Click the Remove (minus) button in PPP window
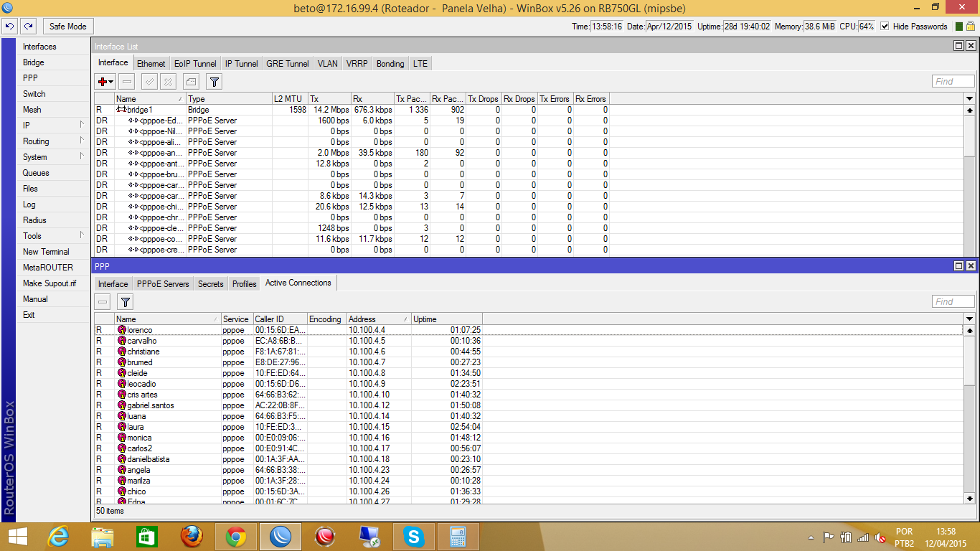 pos(103,302)
